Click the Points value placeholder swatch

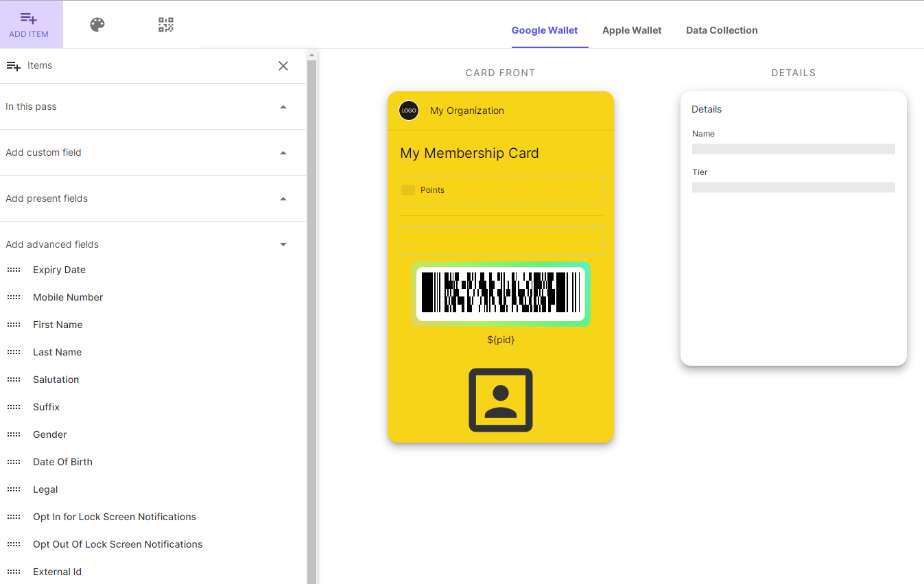point(408,190)
